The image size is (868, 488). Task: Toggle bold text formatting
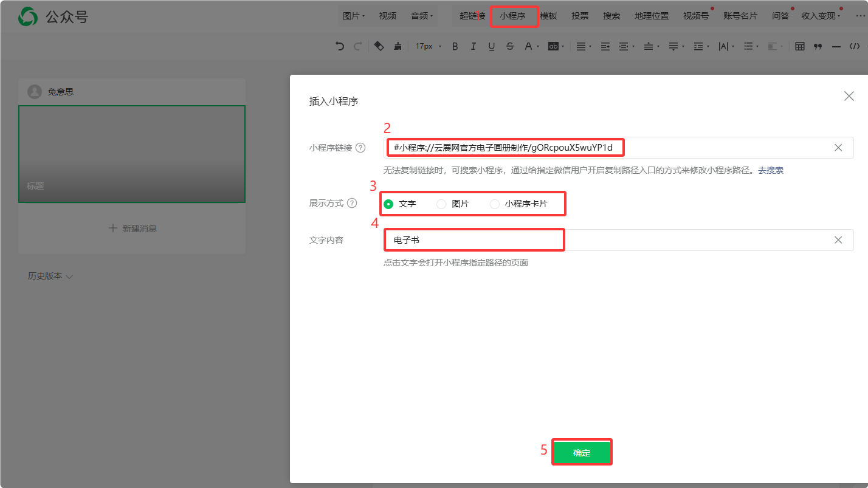pos(455,46)
